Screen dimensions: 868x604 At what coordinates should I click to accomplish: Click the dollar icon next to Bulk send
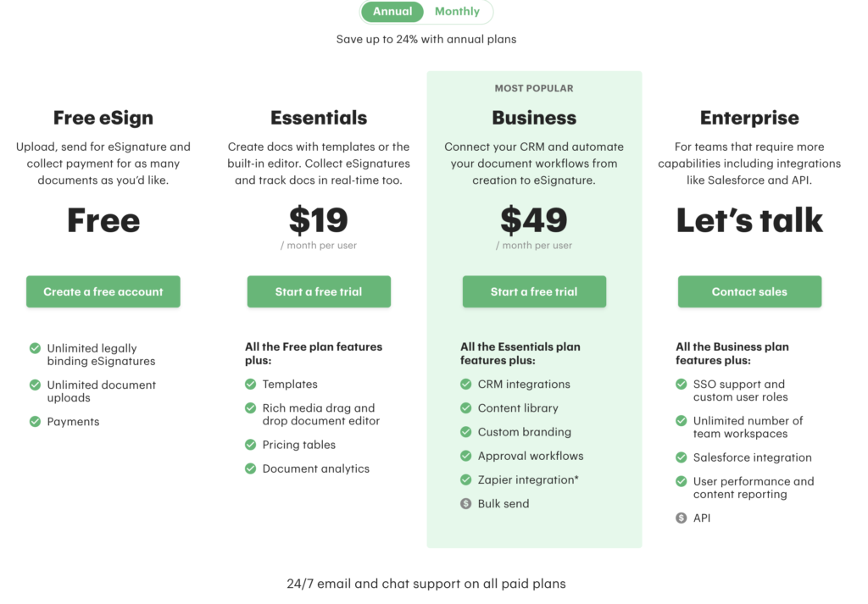coord(466,504)
